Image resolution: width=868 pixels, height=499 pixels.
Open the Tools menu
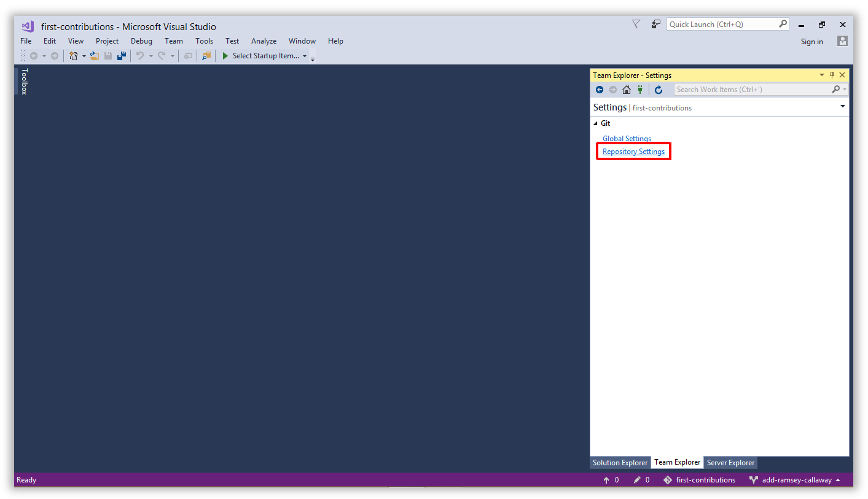tap(205, 41)
